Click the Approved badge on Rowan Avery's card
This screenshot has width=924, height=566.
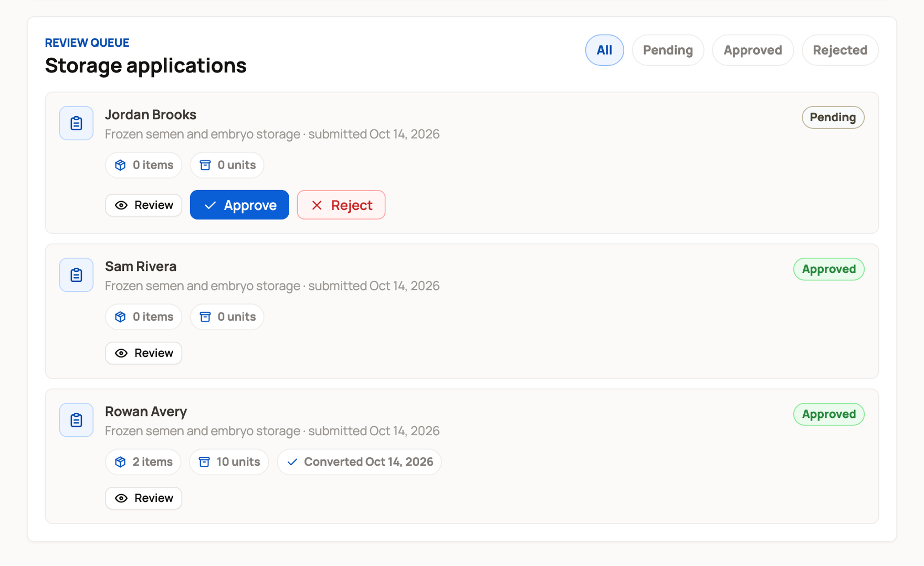pos(828,414)
